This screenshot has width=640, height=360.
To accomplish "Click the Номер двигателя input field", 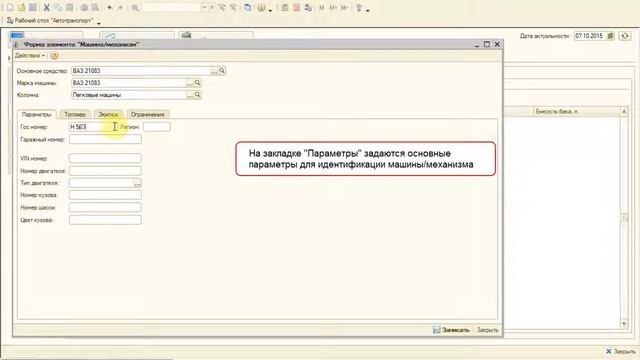I will point(105,171).
